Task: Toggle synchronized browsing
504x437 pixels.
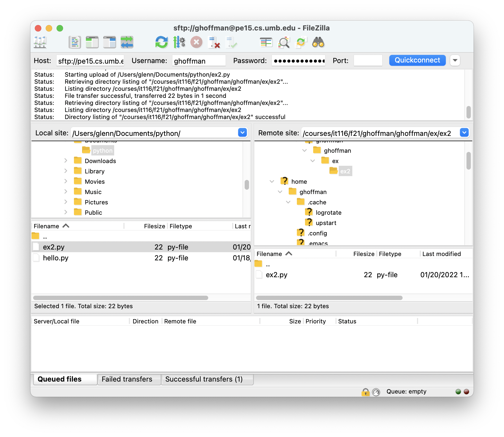Action: point(301,42)
